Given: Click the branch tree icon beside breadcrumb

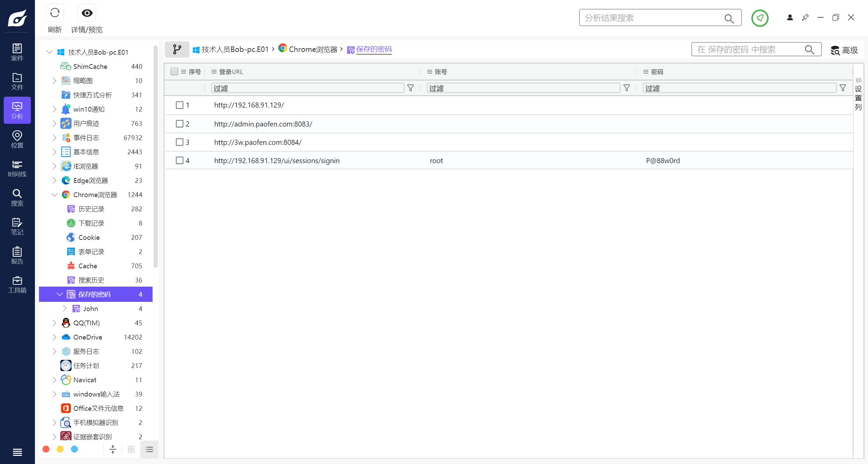Looking at the screenshot, I should (x=177, y=50).
